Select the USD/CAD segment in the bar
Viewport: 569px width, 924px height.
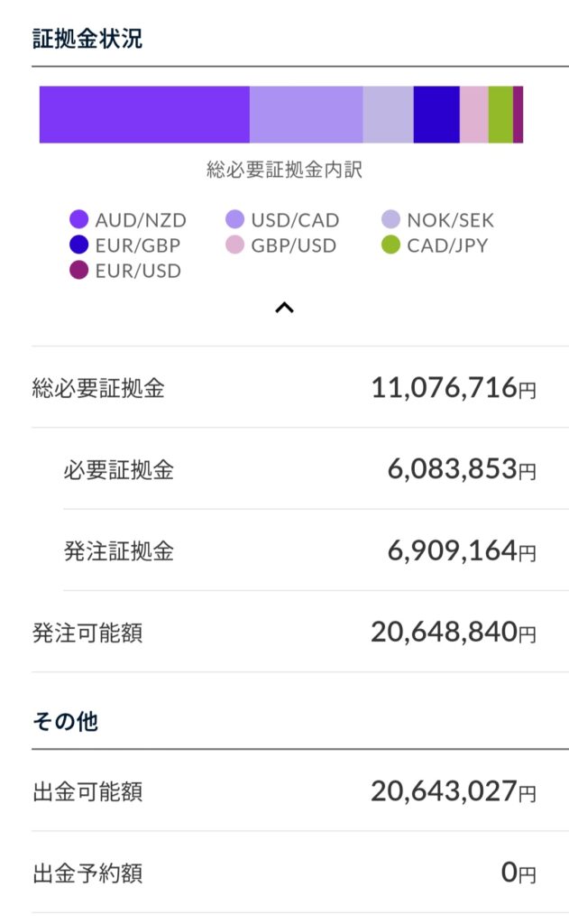tap(306, 115)
